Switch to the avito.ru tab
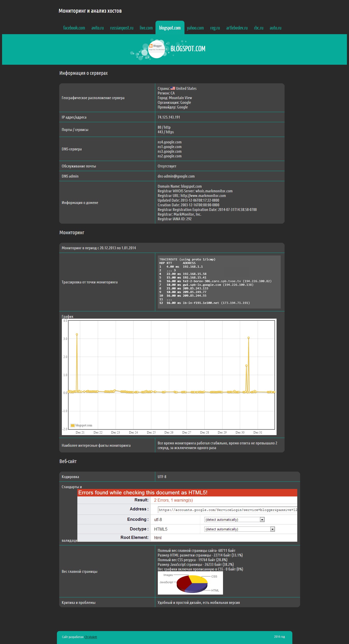Image resolution: width=349 pixels, height=644 pixels. coord(98,28)
